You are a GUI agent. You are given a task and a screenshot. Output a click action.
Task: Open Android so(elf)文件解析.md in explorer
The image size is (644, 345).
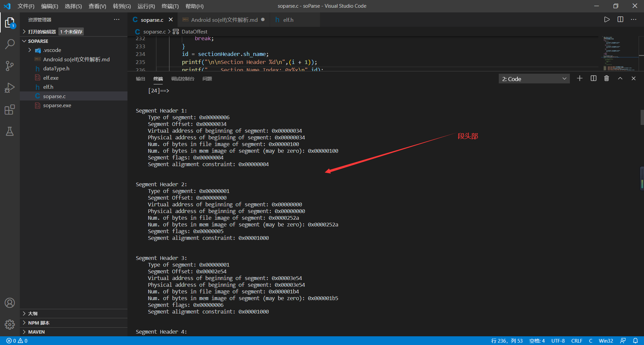coord(74,59)
